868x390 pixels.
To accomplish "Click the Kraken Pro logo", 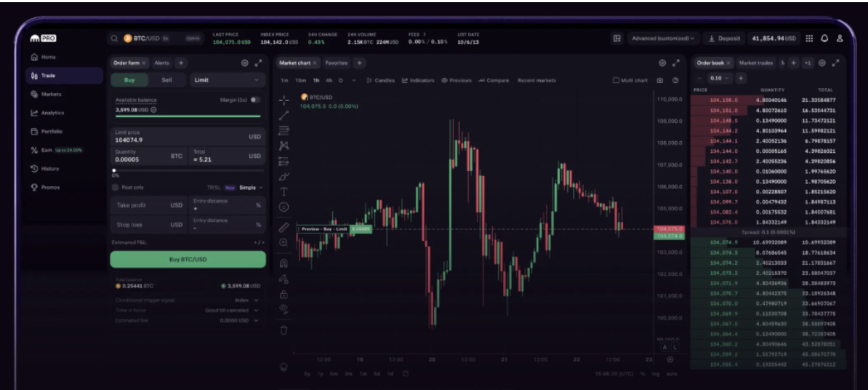I will [43, 39].
